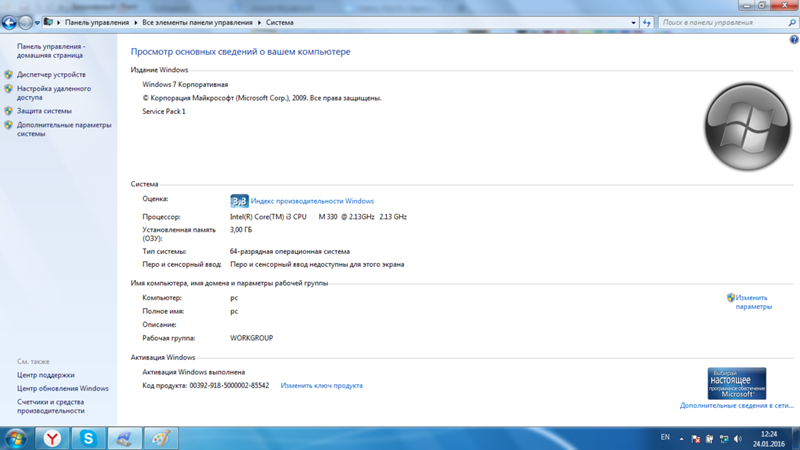The image size is (800, 450).
Task: Open 'Счетчики и средства производительности' link
Action: [x=51, y=406]
